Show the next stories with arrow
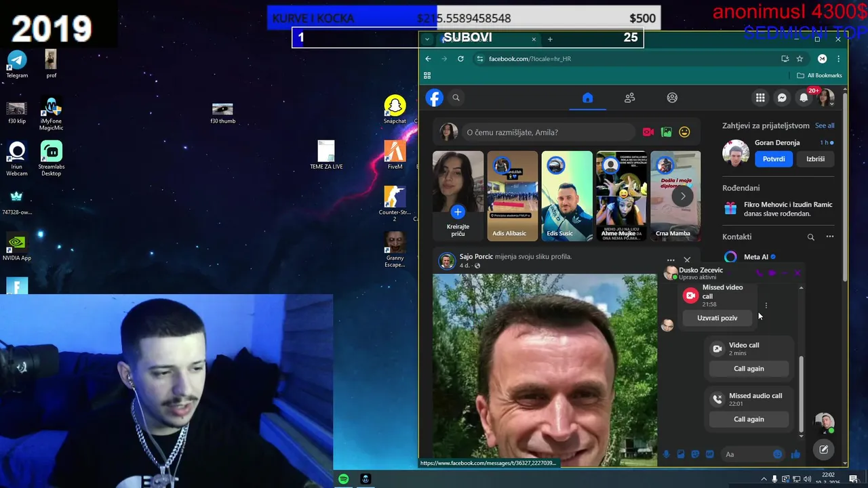This screenshot has height=488, width=868. click(683, 196)
